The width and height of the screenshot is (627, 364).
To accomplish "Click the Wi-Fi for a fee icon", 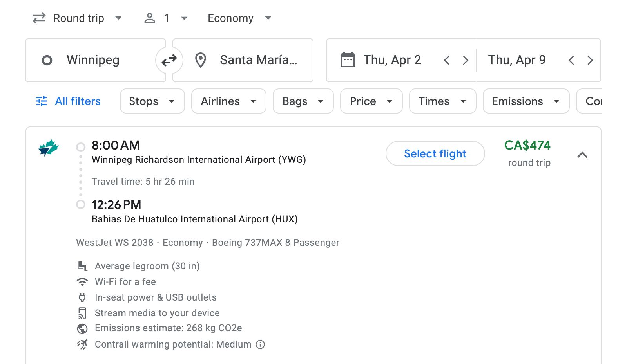I will click(x=82, y=281).
